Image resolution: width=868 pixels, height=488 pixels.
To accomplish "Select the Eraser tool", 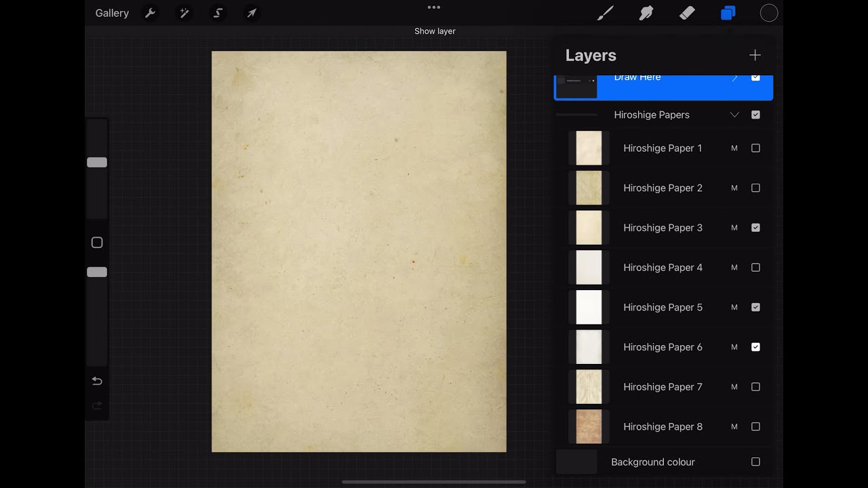I will [687, 13].
